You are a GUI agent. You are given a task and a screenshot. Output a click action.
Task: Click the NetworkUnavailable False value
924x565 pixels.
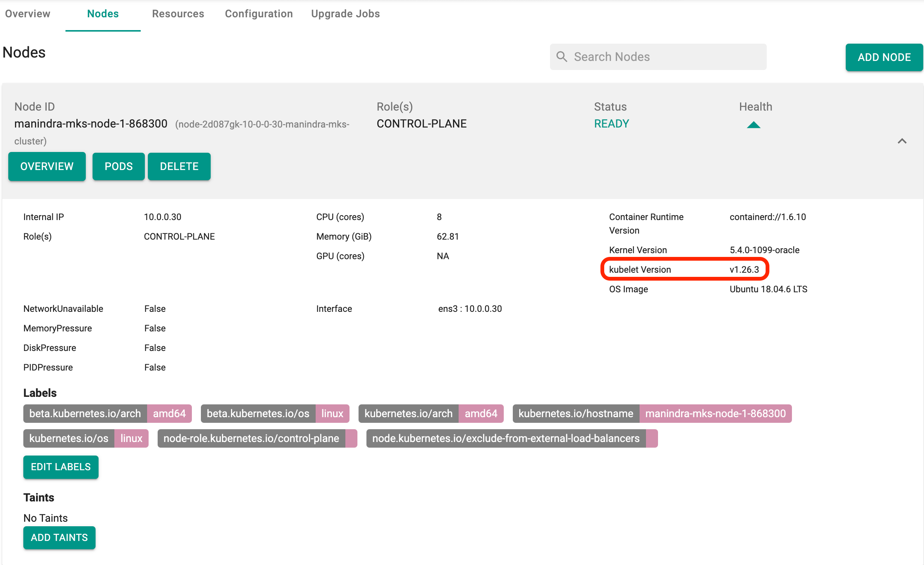[155, 309]
